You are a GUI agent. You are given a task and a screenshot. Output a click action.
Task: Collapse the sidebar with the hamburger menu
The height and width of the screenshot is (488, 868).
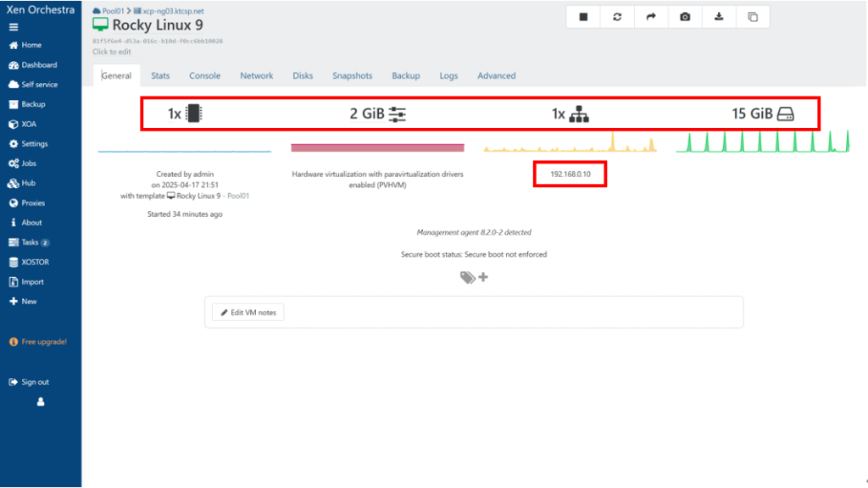pos(14,27)
